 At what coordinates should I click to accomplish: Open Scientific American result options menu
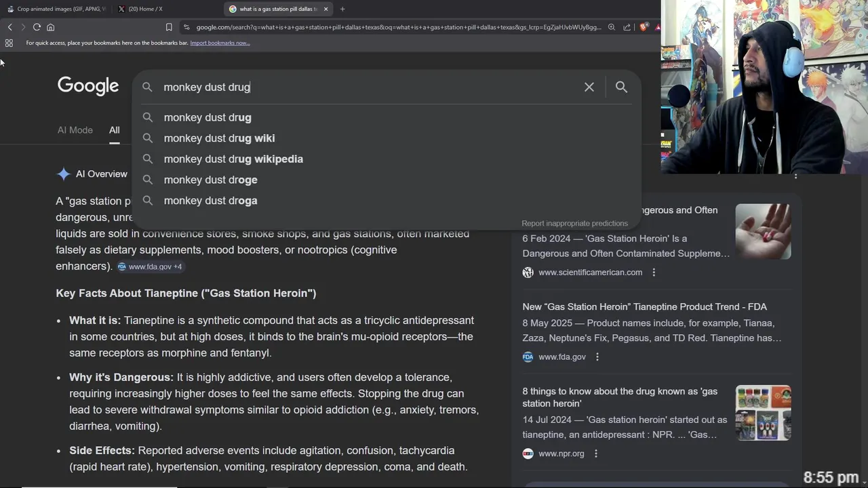pyautogui.click(x=654, y=272)
